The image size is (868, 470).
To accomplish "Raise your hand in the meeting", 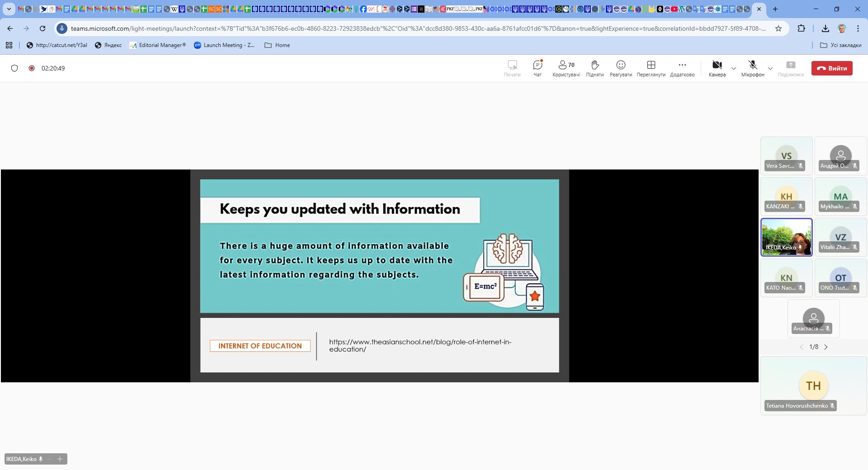I will pos(594,68).
